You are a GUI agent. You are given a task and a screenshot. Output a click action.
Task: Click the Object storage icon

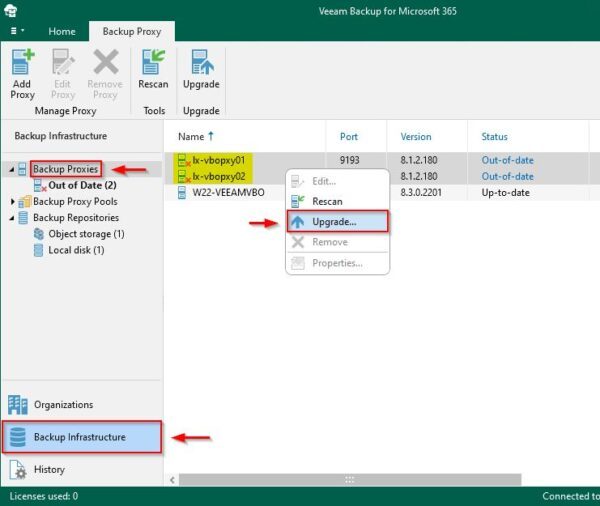click(x=39, y=233)
